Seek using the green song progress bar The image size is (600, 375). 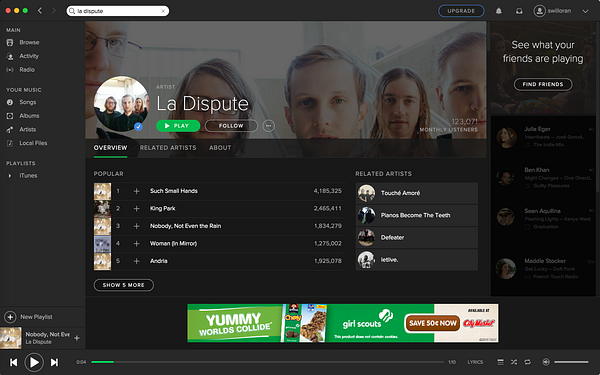pos(268,362)
